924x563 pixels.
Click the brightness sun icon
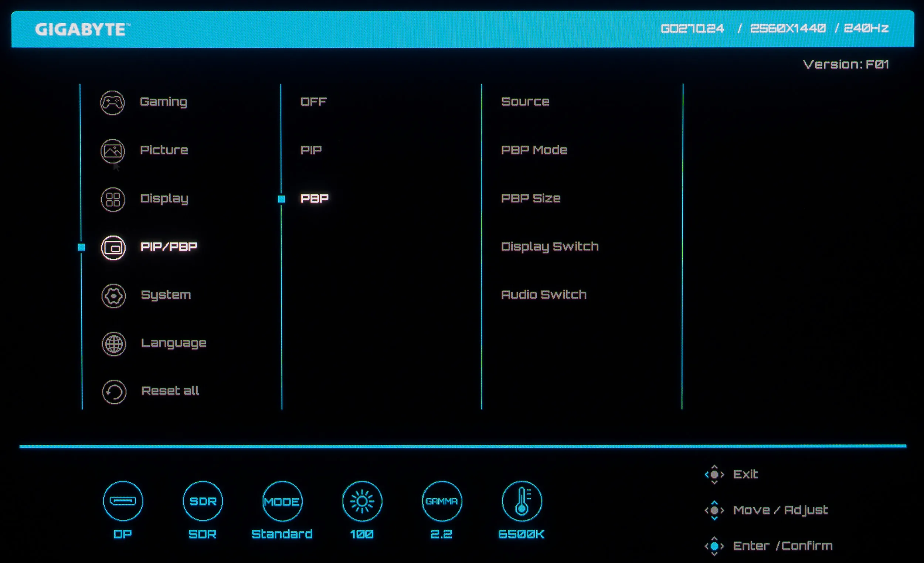click(x=362, y=501)
